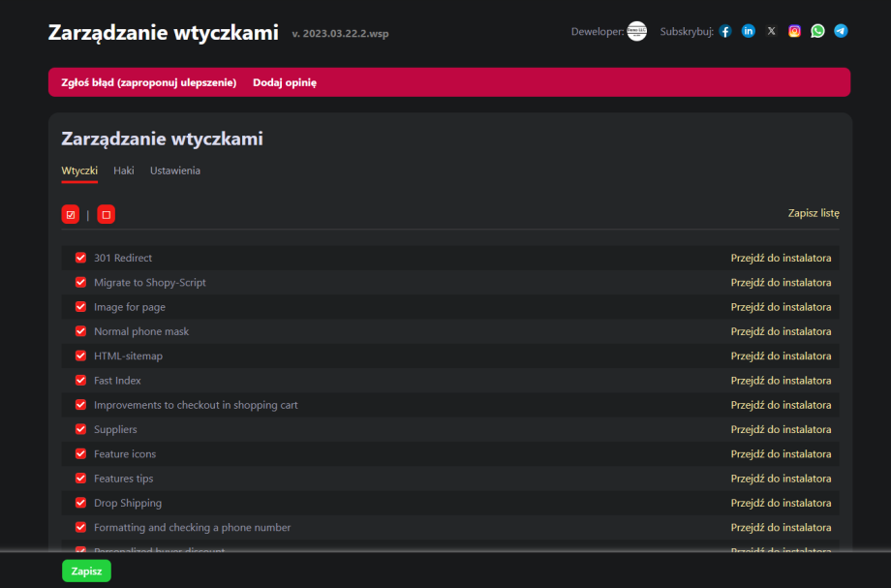Click the Zapisz listę link
The width and height of the screenshot is (891, 588).
click(x=814, y=213)
